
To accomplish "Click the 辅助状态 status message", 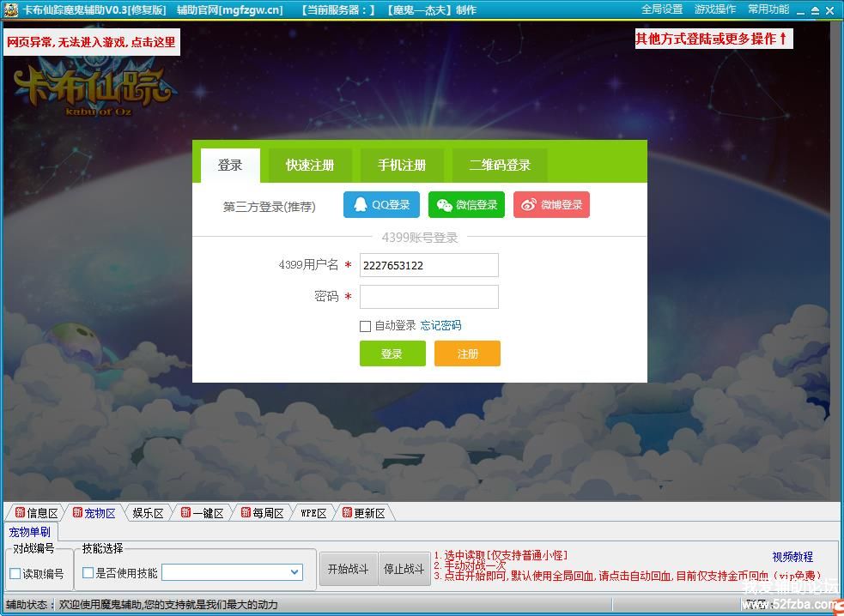I will tap(168, 605).
